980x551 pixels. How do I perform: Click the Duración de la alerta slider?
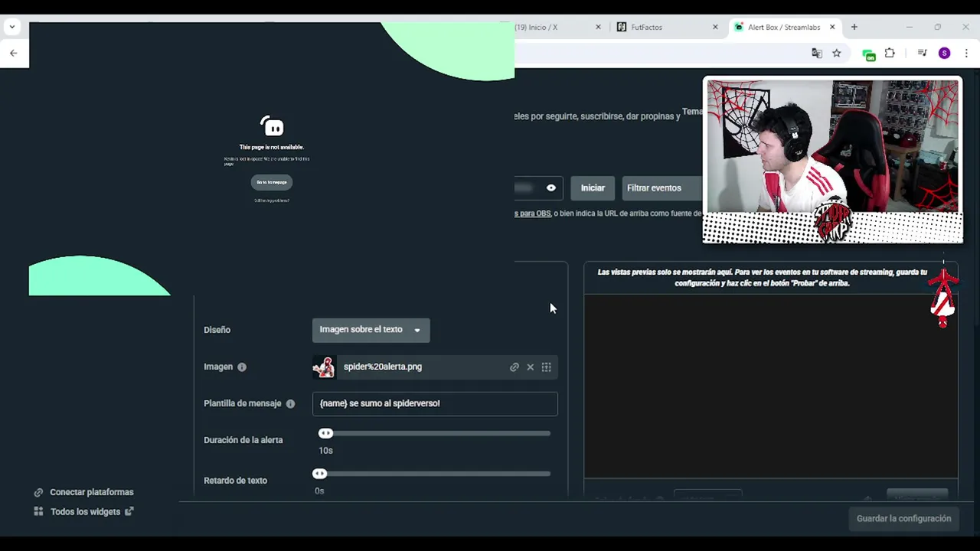pyautogui.click(x=434, y=433)
